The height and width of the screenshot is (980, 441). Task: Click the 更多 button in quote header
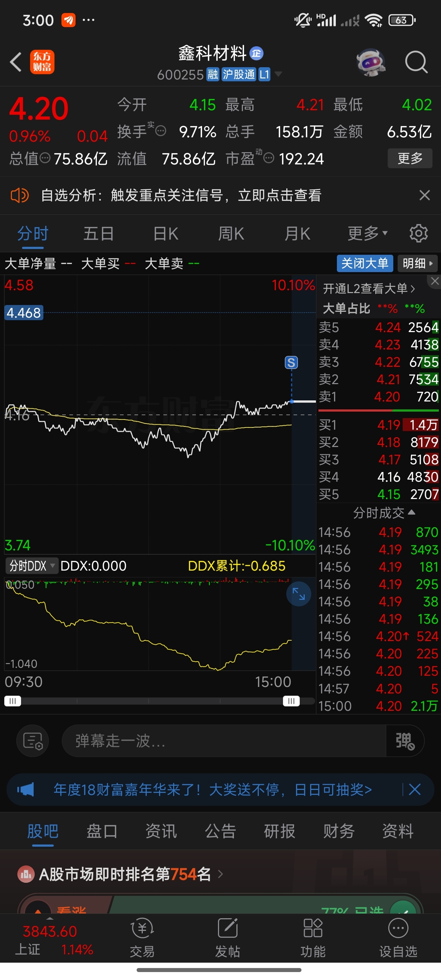point(410,158)
